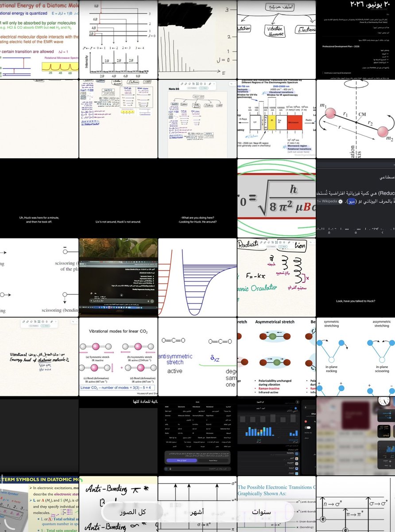Open The Possible Electronic Transitions slide

[x=276, y=504]
